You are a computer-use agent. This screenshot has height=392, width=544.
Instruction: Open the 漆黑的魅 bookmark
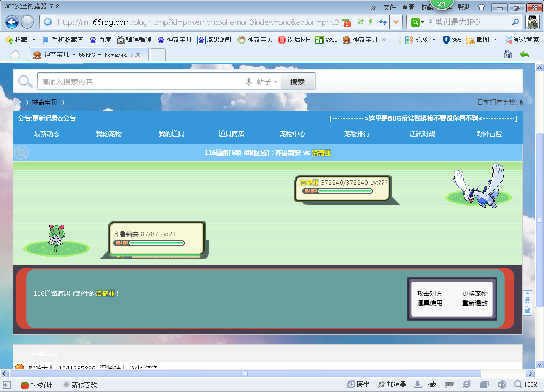click(x=215, y=40)
